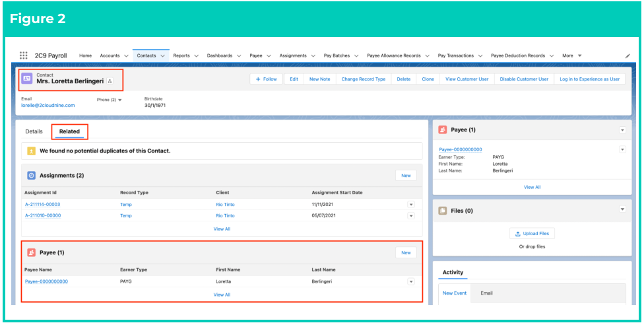Screen dimensions: 644x325
Task: Open the Contacts tab dropdown chevron
Action: pos(162,55)
